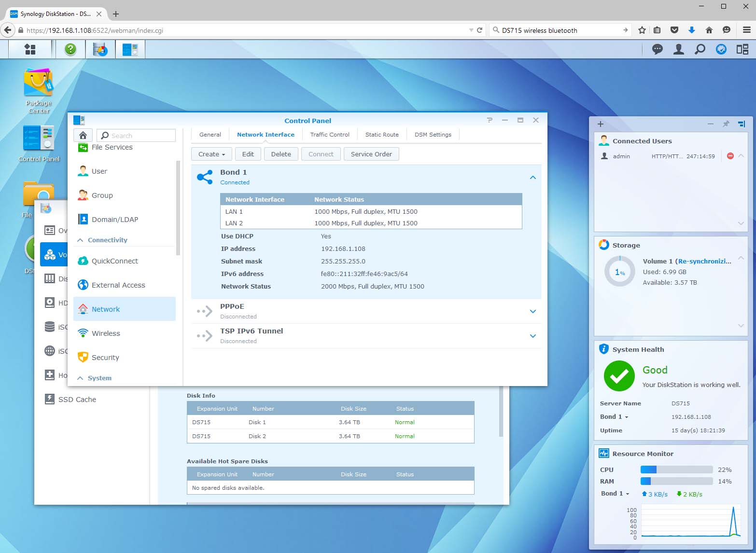
Task: Open Security settings
Action: click(125, 358)
